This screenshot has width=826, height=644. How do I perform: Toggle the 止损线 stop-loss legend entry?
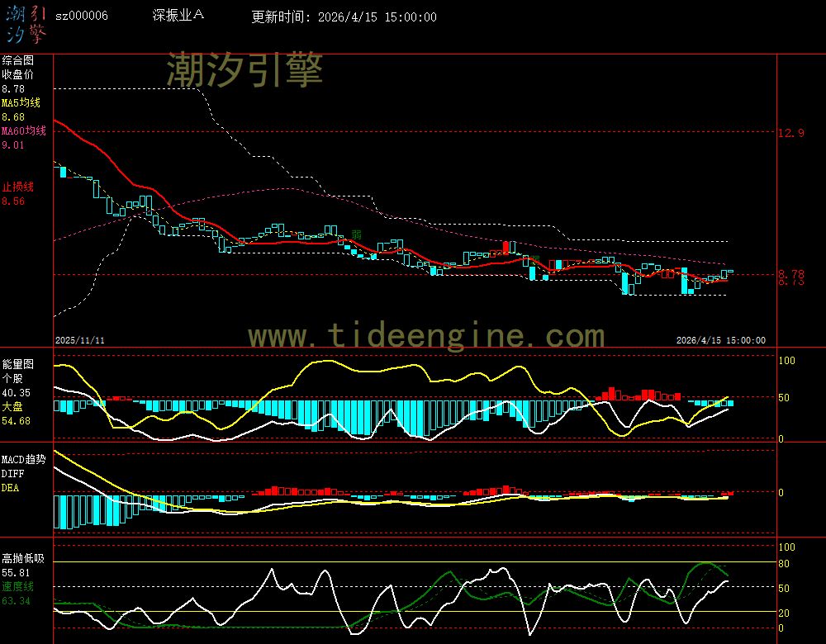click(x=18, y=187)
